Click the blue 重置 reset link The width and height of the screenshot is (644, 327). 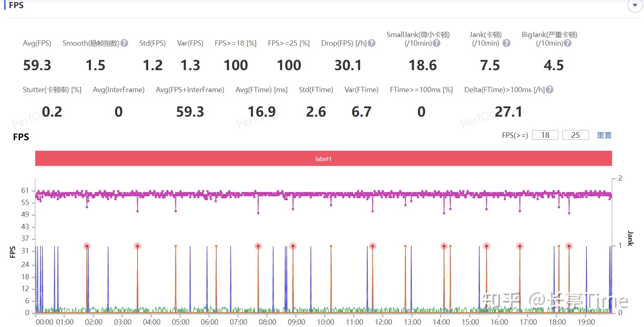(604, 135)
